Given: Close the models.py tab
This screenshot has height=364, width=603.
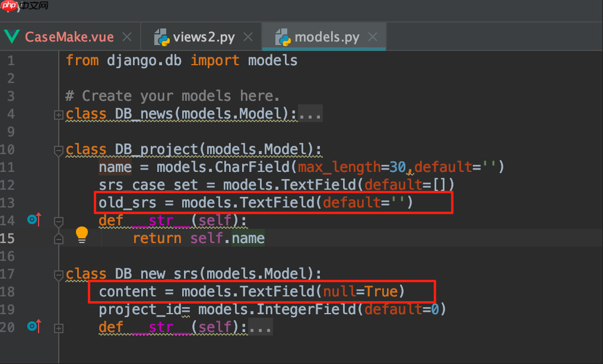Looking at the screenshot, I should point(373,37).
